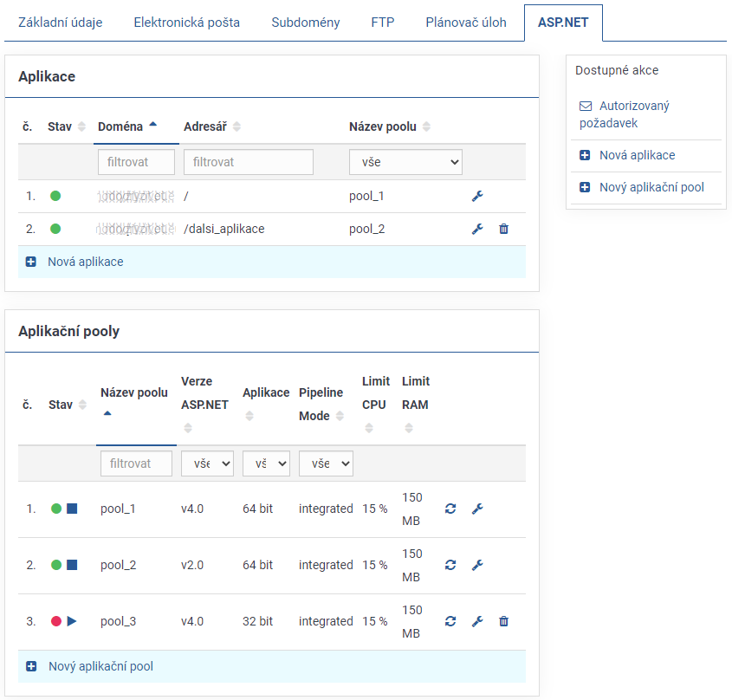Stop pool_1 using the square stop button
The width and height of the screenshot is (732, 700).
point(72,509)
